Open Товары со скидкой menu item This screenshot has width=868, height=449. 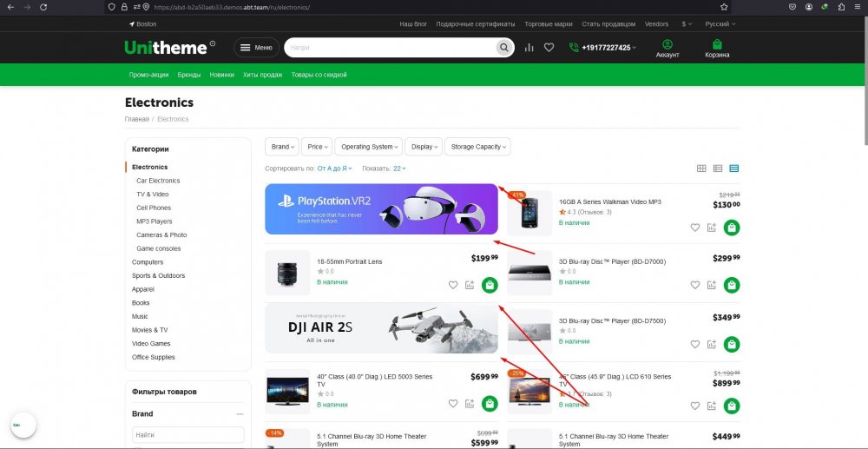319,75
